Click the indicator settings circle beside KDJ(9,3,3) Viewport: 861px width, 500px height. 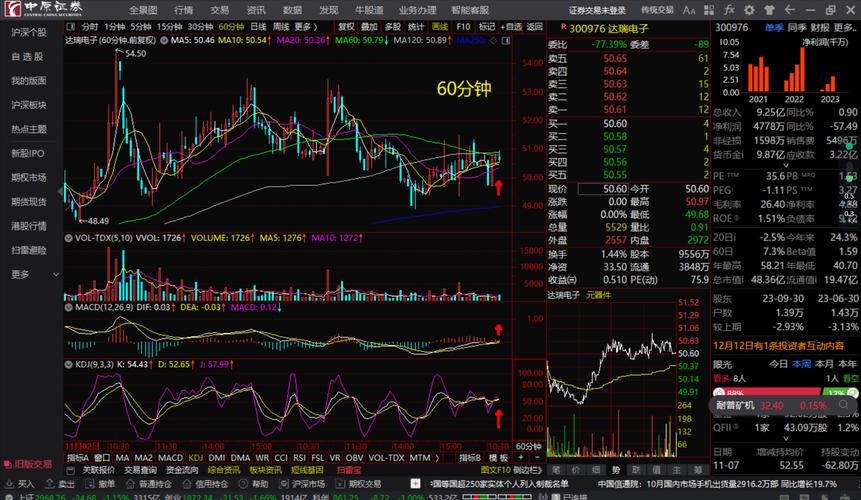coord(69,364)
